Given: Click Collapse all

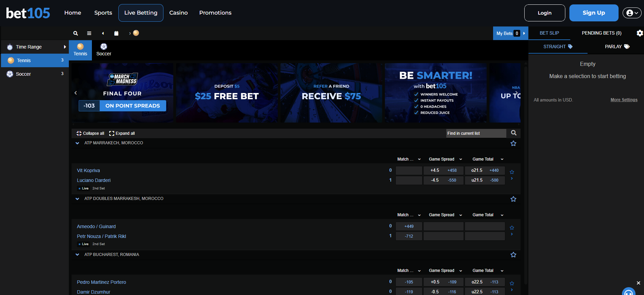Looking at the screenshot, I should 91,133.
